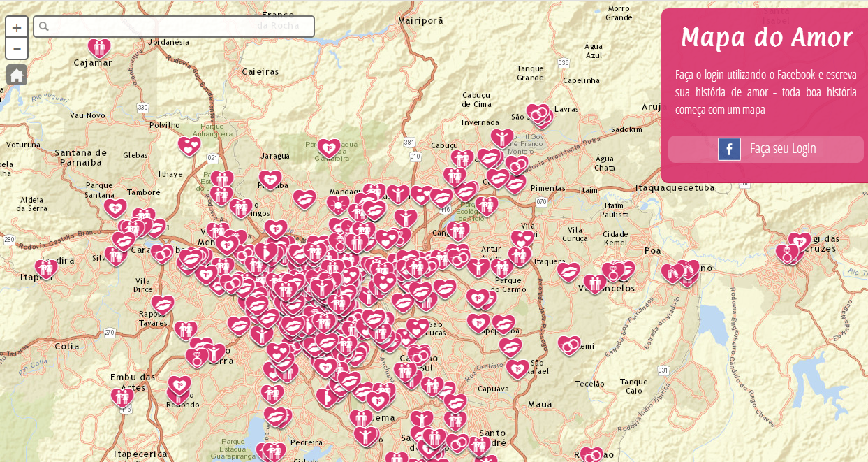
Task: Click the 'Cotia' map label
Action: (x=67, y=346)
